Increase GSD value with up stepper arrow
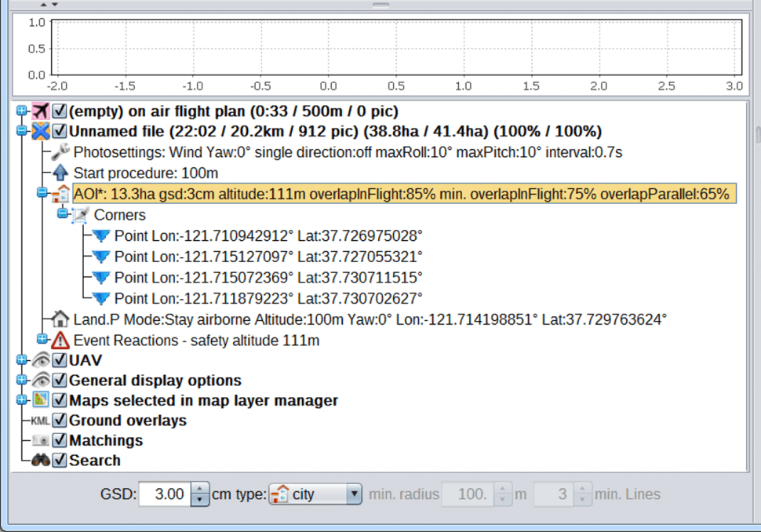The height and width of the screenshot is (532, 761). 201,489
